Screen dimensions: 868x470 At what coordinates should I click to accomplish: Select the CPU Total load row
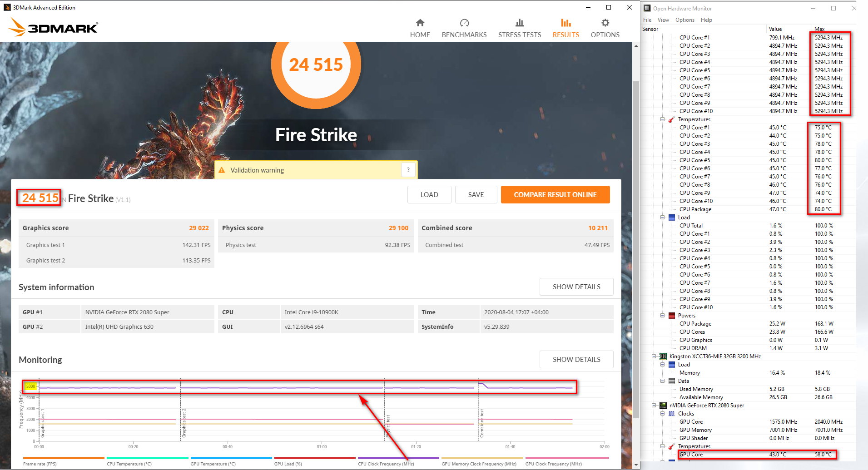[x=749, y=226]
